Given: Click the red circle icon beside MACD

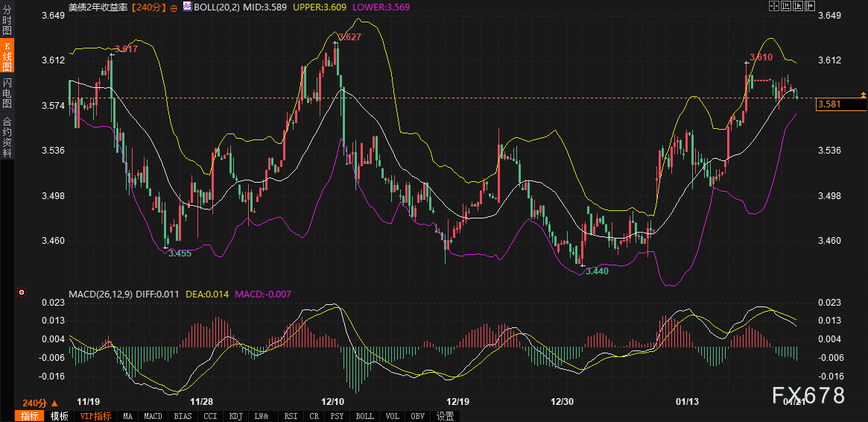Looking at the screenshot, I should point(22,292).
